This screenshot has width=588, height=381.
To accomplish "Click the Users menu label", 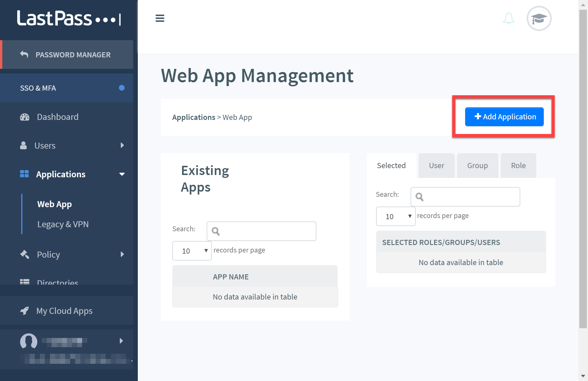I will point(45,145).
